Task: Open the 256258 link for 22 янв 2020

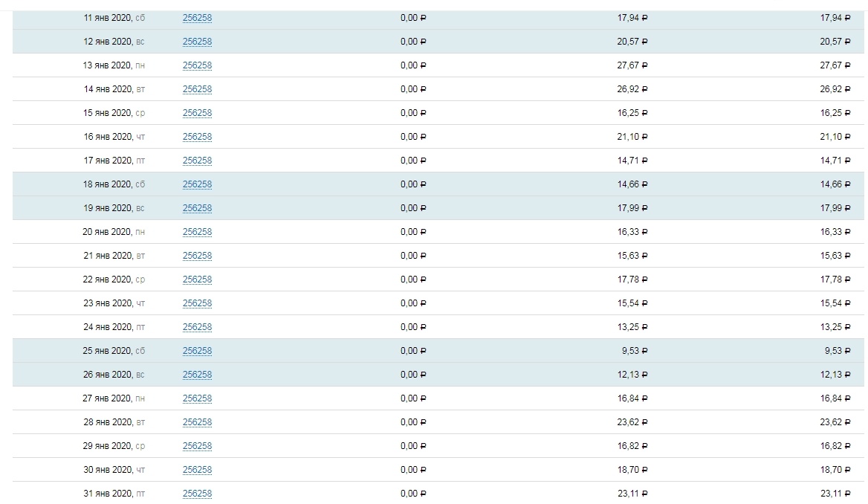Action: point(197,280)
